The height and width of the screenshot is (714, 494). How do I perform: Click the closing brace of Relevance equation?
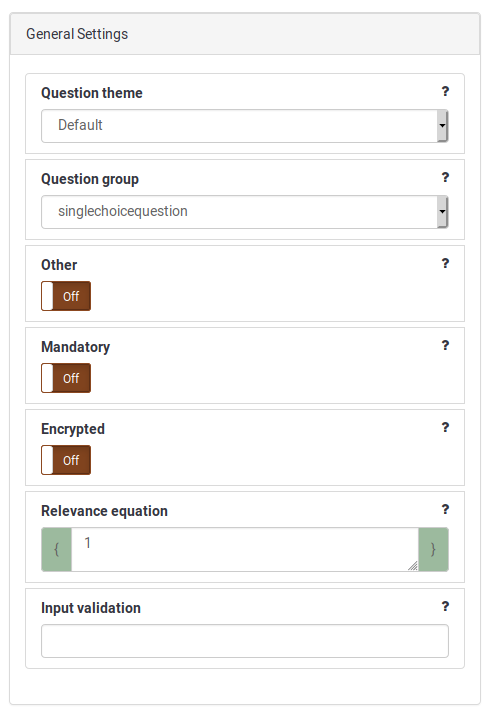tap(433, 549)
